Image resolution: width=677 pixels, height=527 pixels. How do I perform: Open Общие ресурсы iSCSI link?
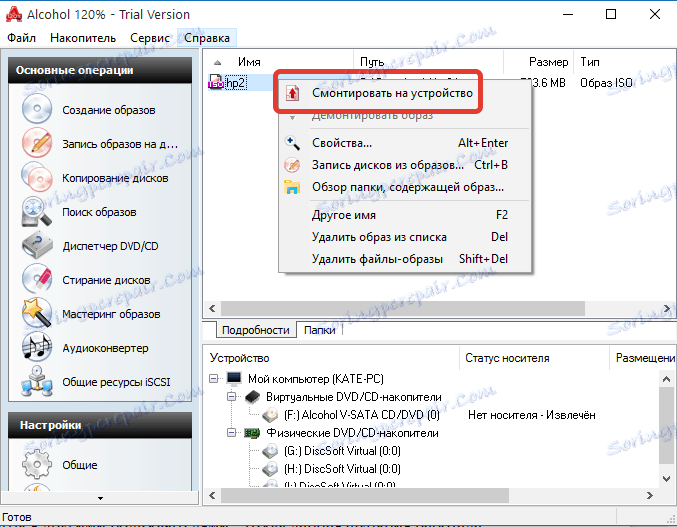(117, 382)
